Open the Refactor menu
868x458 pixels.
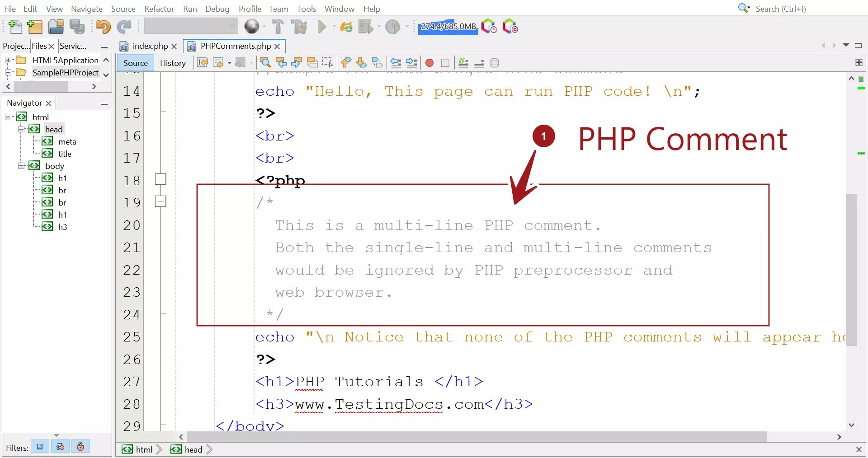[x=159, y=9]
